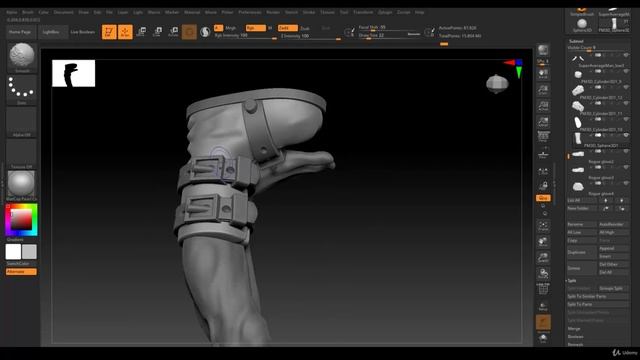640x360 pixels.
Task: Click the Rgb Intensity slider
Action: pyautogui.click(x=246, y=36)
